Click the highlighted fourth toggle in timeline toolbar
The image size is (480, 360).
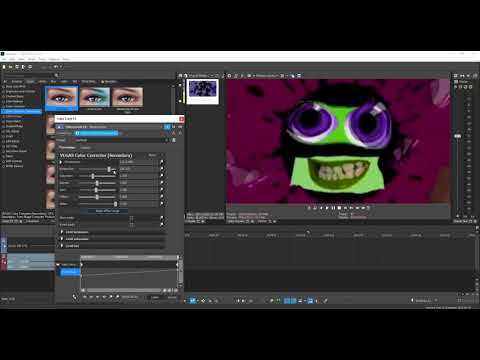(x=310, y=301)
